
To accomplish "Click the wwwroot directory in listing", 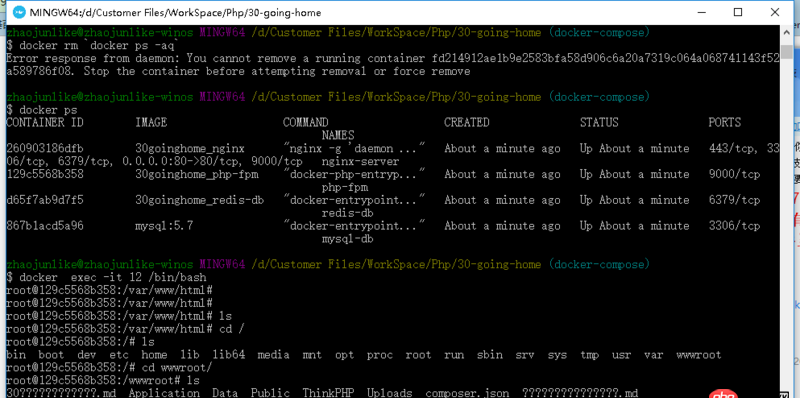I will [x=699, y=355].
